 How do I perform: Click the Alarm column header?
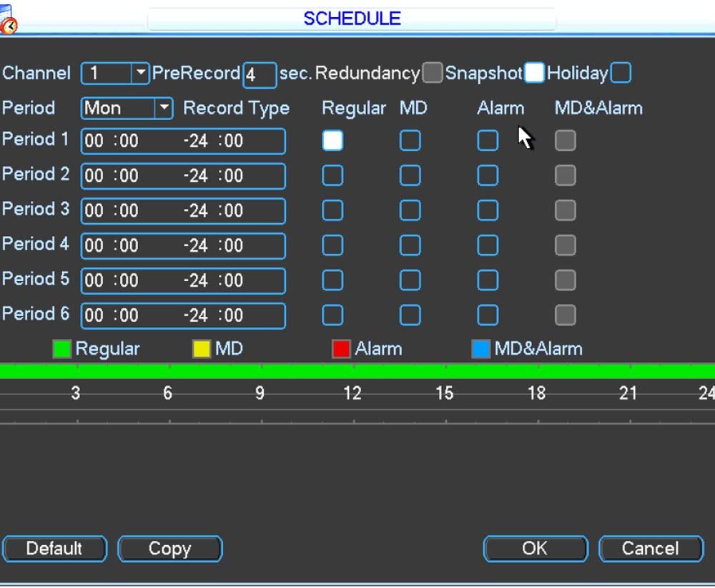coord(500,108)
